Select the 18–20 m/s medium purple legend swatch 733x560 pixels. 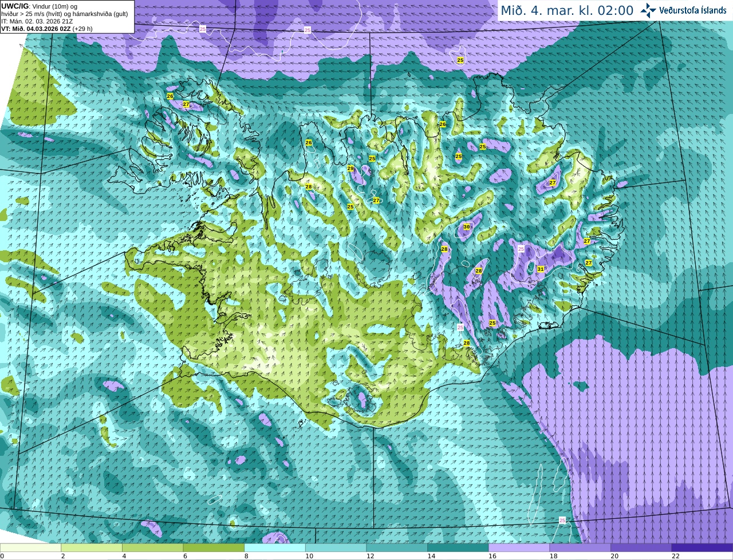(x=580, y=547)
